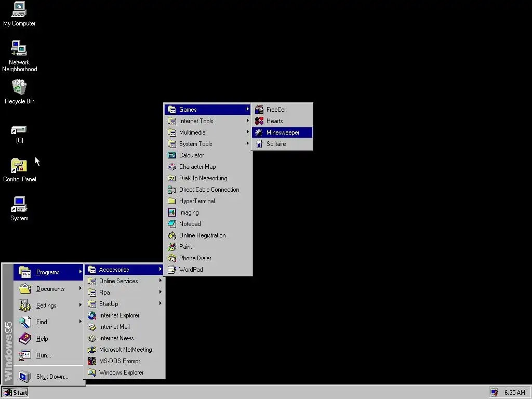Expand the Documents submenu arrow
Screen dimensions: 532x399
coord(80,288)
